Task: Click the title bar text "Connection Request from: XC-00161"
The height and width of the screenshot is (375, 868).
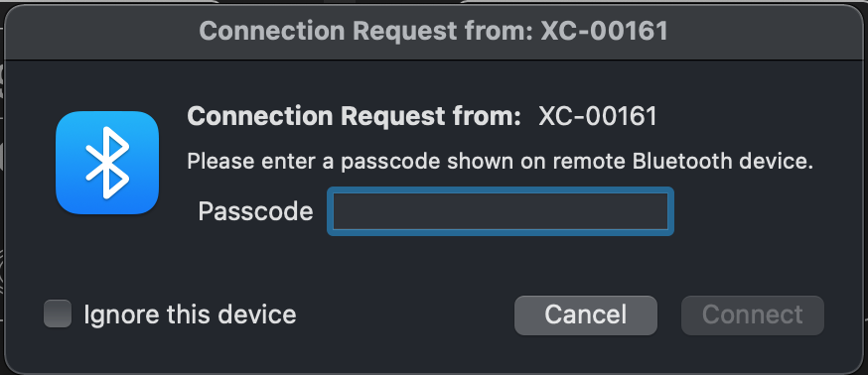Action: pos(433,31)
